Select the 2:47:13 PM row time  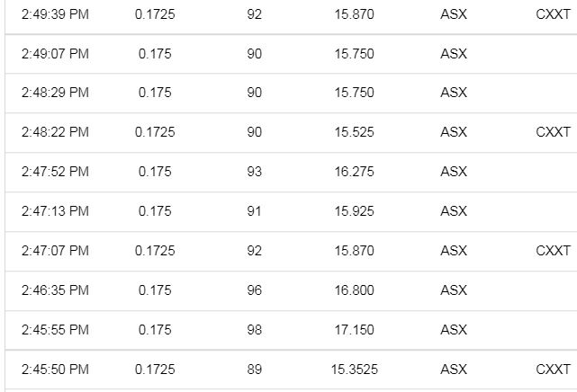coord(55,211)
